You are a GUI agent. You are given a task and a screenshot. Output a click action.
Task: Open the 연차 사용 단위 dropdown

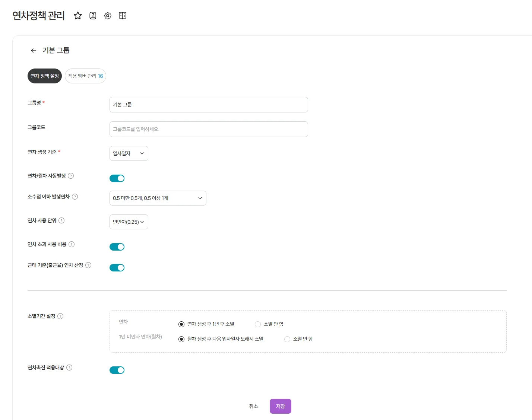(x=129, y=222)
